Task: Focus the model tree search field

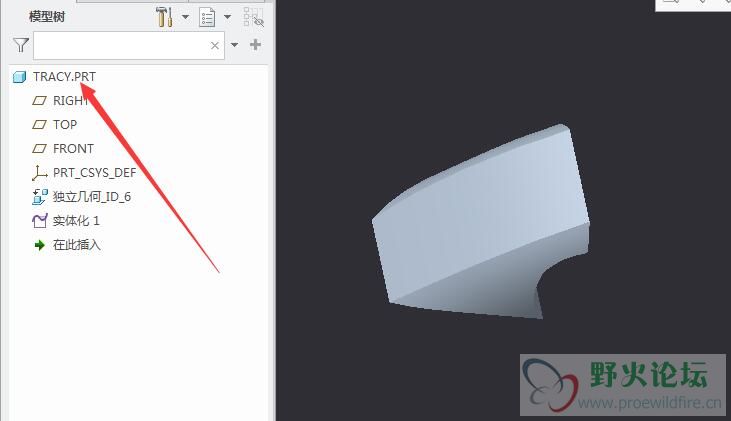Action: [x=129, y=45]
